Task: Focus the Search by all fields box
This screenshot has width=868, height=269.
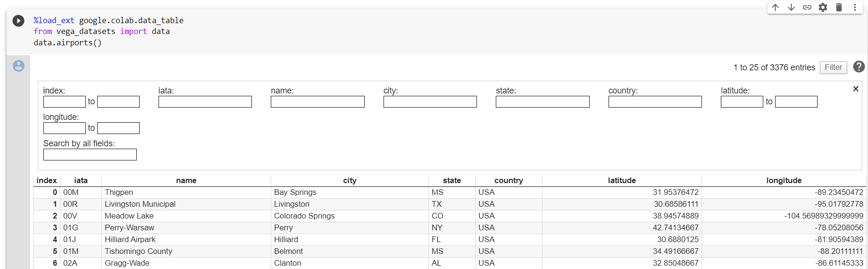Action: point(90,155)
